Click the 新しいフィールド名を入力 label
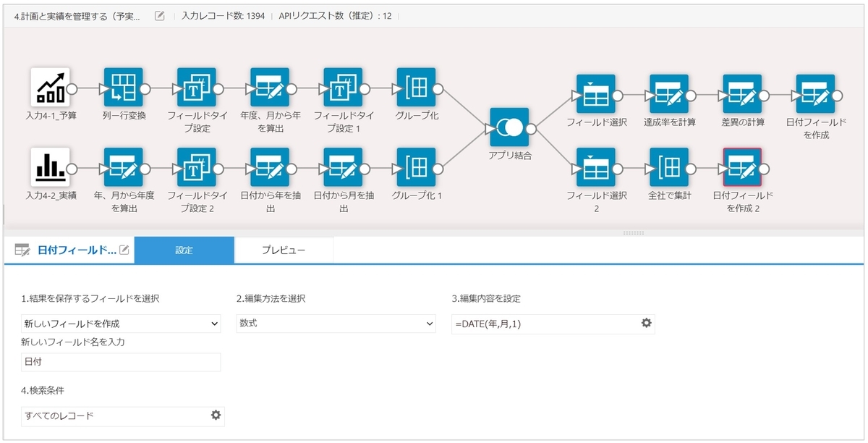 click(x=73, y=342)
